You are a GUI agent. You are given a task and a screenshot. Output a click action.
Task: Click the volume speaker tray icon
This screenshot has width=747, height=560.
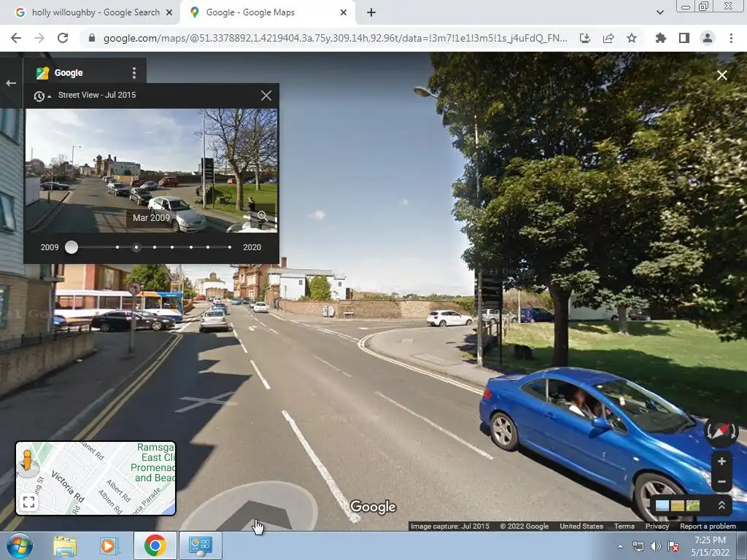(656, 546)
